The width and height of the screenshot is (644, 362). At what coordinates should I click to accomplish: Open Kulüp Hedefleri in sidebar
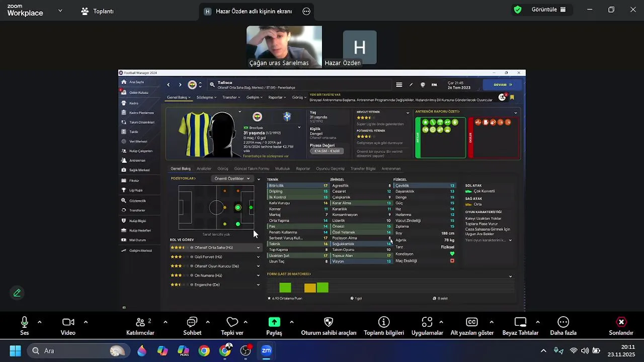(136, 230)
